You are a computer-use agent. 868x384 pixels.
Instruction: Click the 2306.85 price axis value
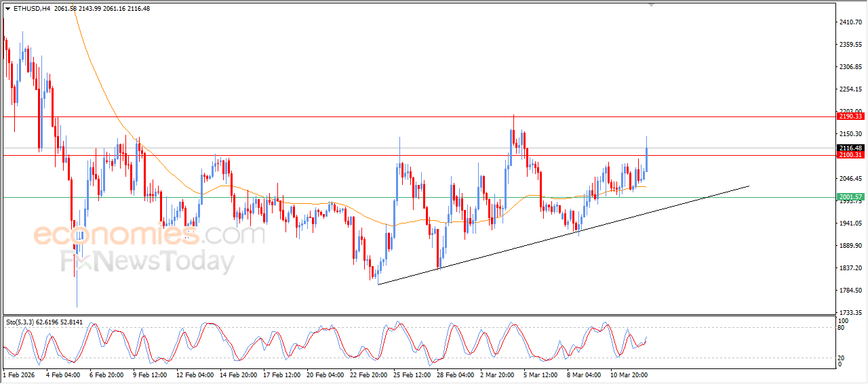[850, 67]
